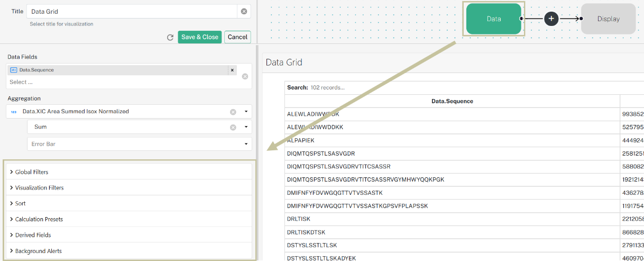Remove the Data.Sequence field tag

pyautogui.click(x=232, y=70)
